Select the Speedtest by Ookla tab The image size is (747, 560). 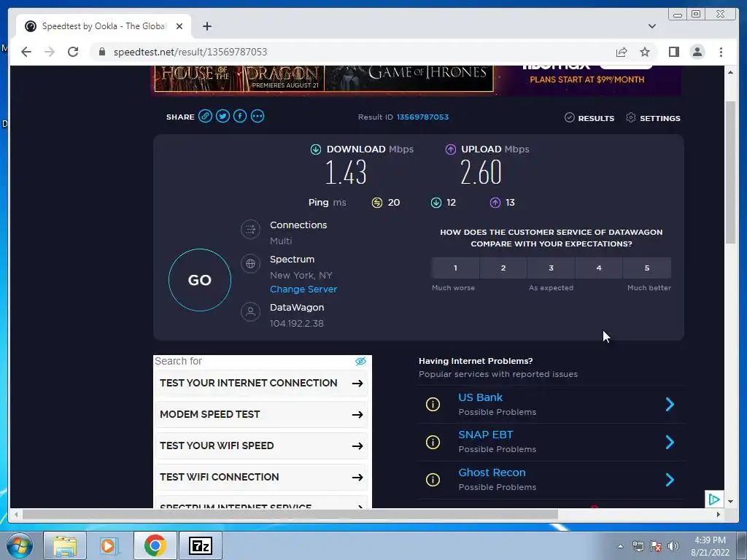(x=104, y=26)
